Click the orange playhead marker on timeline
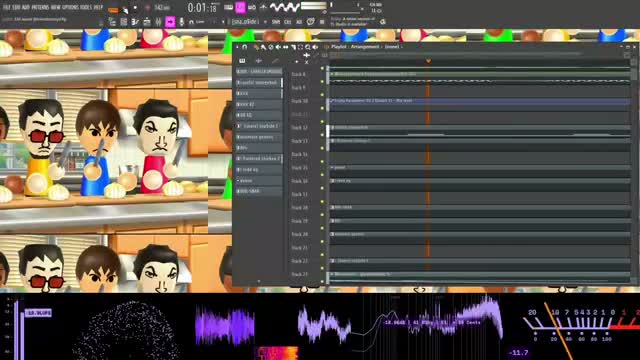This screenshot has width=640, height=360. click(x=428, y=61)
